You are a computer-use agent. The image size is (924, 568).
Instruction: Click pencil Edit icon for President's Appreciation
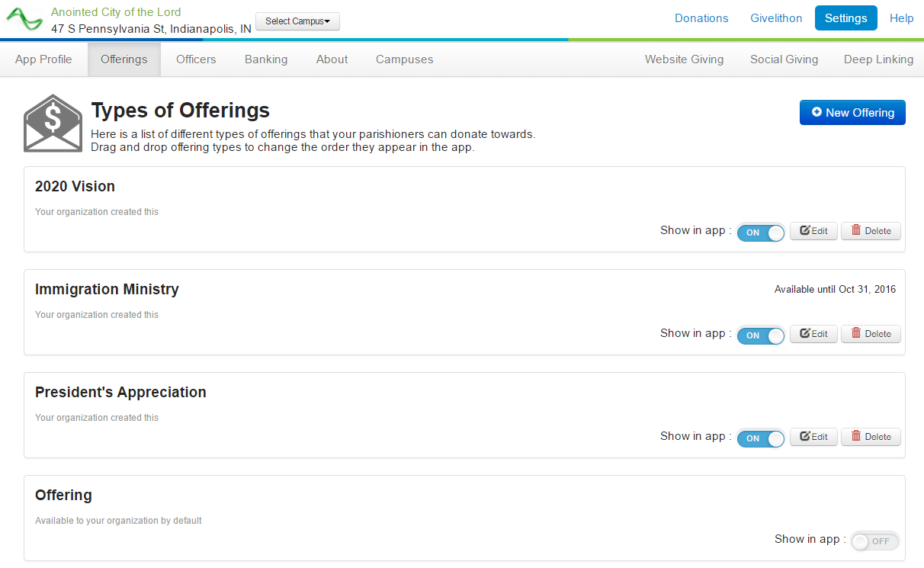pos(804,437)
